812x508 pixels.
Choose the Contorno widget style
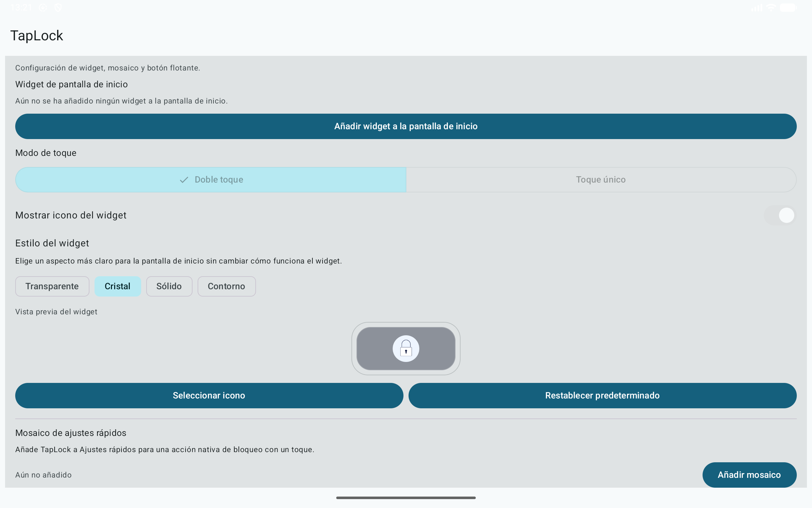click(226, 286)
